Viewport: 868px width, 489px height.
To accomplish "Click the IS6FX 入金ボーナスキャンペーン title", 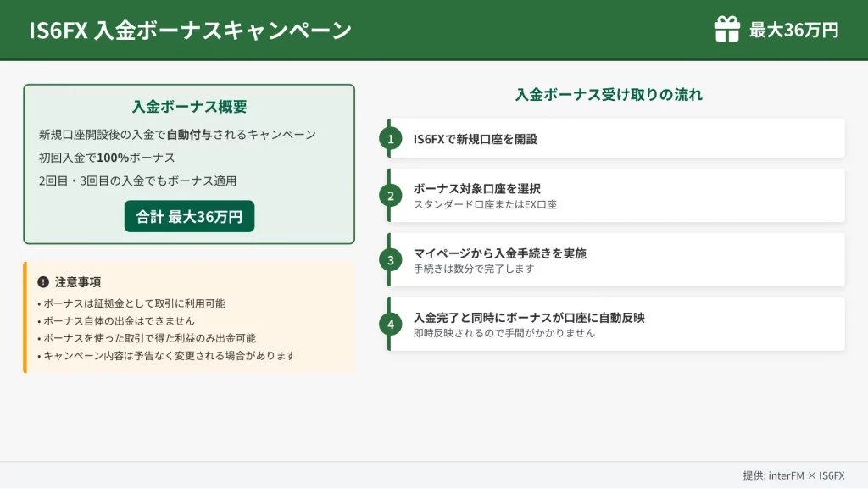I will point(190,31).
